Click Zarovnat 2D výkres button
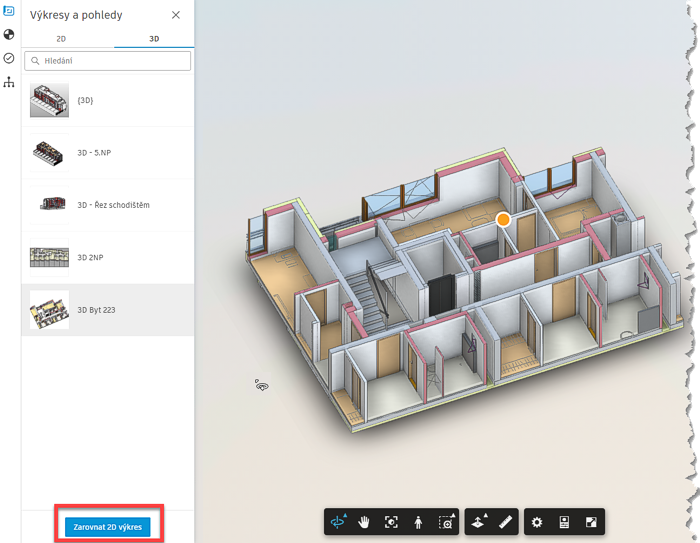 (108, 527)
